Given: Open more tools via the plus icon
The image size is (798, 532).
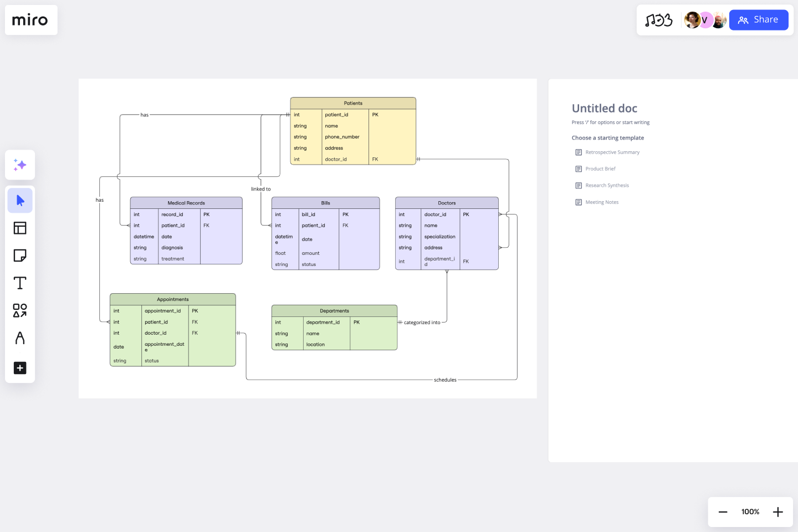Looking at the screenshot, I should [x=20, y=368].
